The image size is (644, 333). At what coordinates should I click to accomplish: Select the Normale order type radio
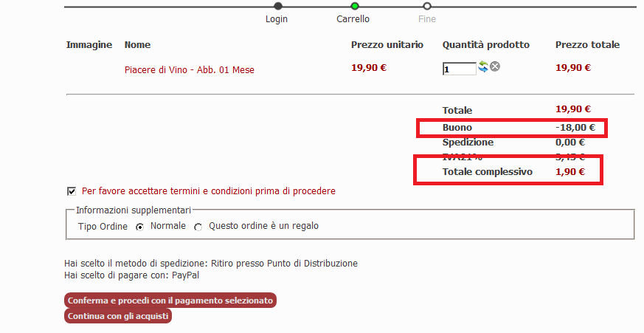pos(140,227)
